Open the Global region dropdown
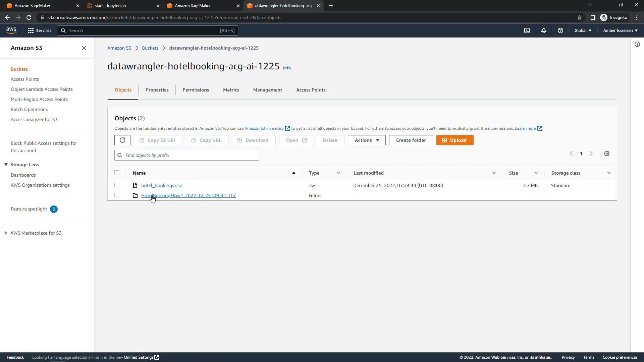This screenshot has height=362, width=644. click(583, 31)
